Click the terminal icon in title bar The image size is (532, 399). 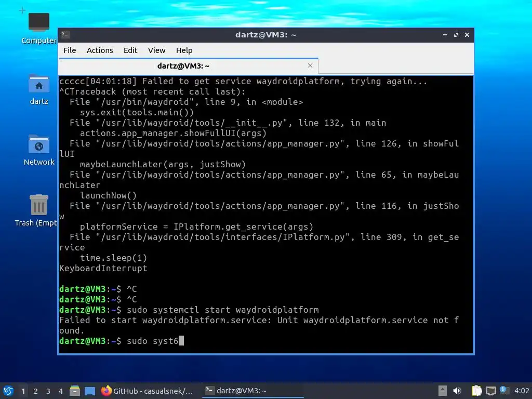[x=65, y=35]
